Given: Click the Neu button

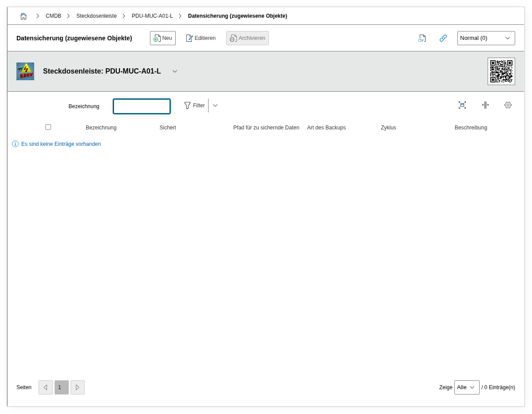Looking at the screenshot, I should pos(162,38).
